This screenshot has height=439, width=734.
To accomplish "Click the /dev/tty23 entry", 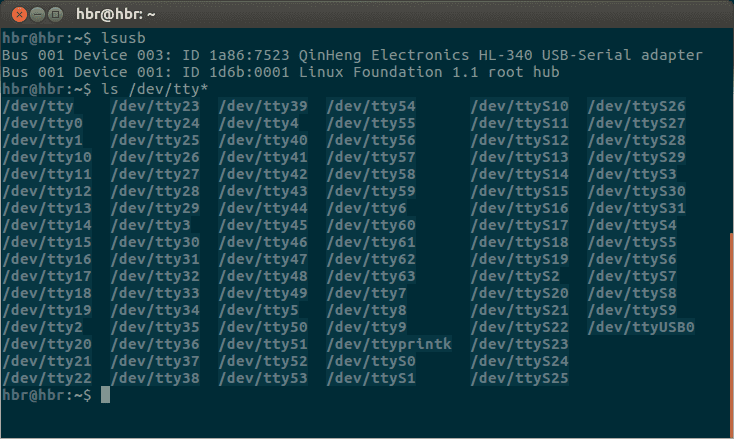I will (155, 106).
